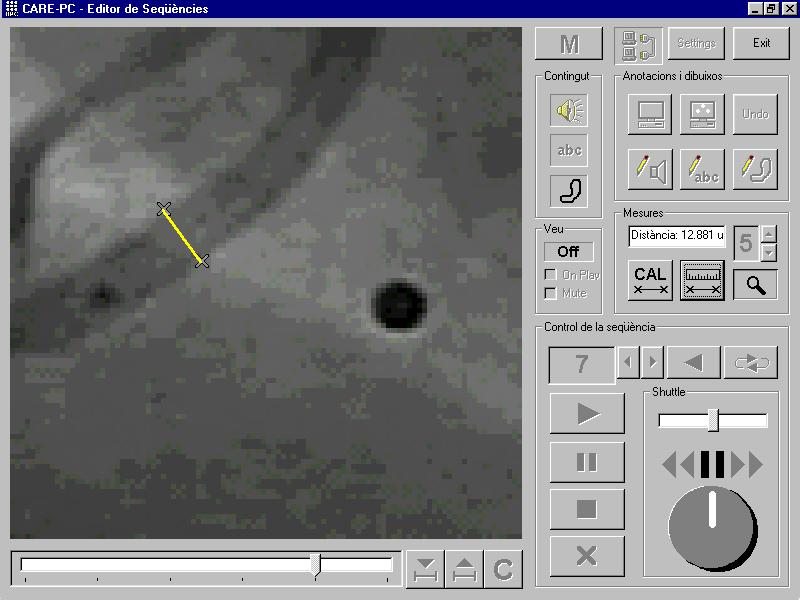Image resolution: width=800 pixels, height=600 pixels.
Task: Enable the On Play checkbox
Action: click(x=550, y=275)
